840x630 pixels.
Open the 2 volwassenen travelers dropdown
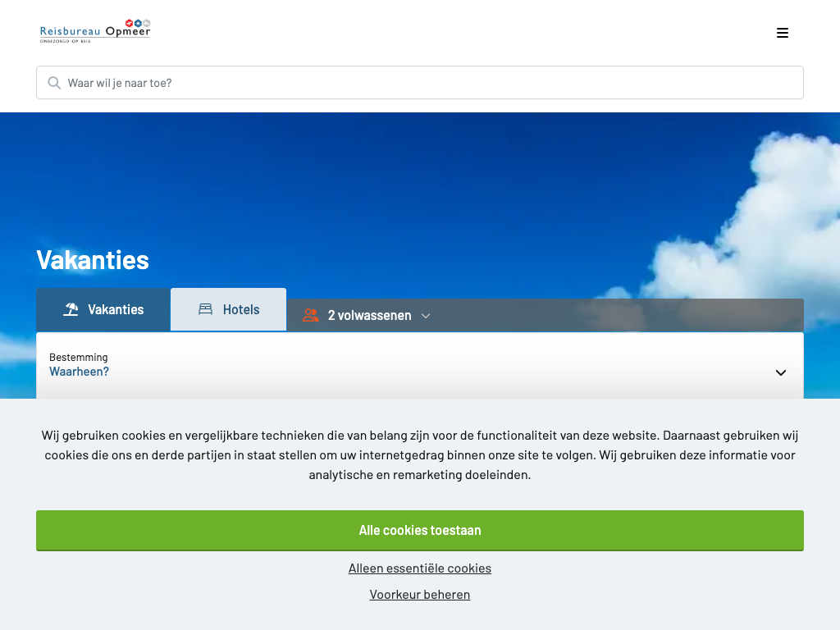tap(367, 316)
